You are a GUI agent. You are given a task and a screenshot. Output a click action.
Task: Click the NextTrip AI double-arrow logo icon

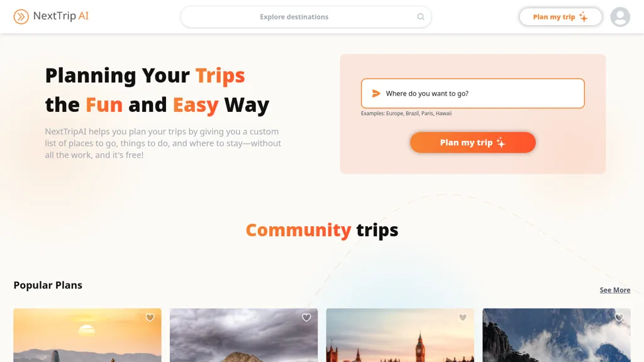[x=21, y=17]
